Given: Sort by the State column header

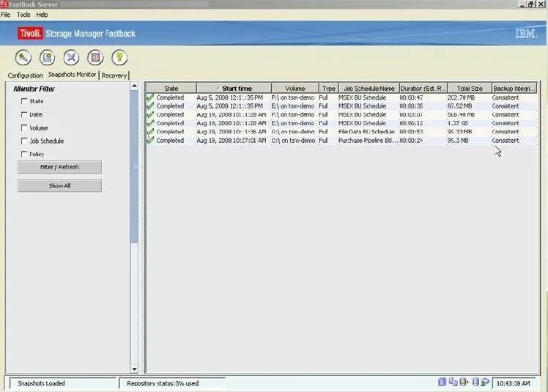Looking at the screenshot, I should point(171,89).
